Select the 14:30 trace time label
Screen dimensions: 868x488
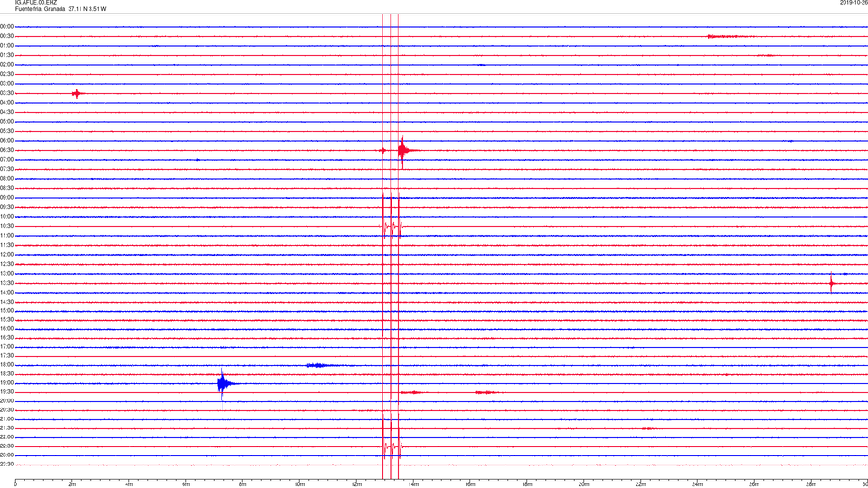tap(6, 302)
